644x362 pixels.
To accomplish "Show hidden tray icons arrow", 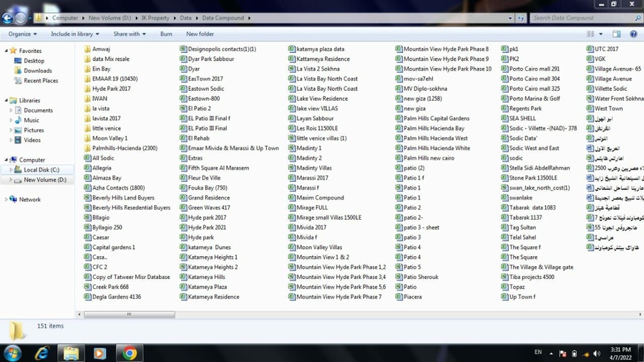I will 551,353.
